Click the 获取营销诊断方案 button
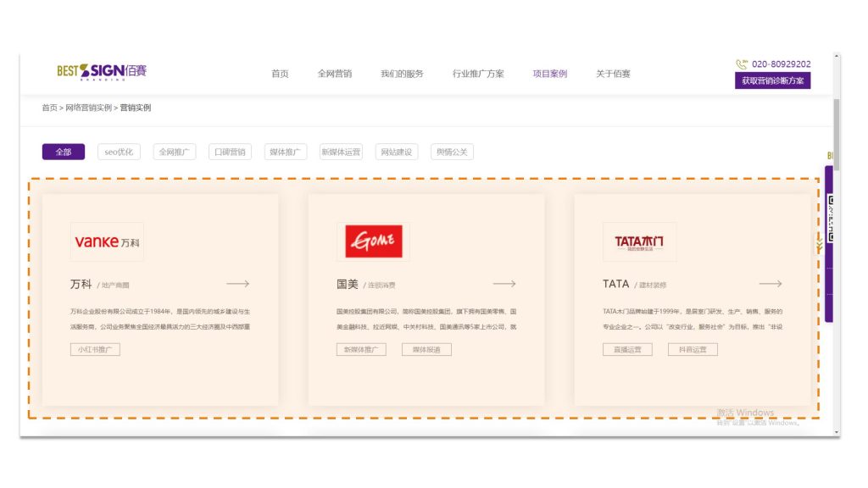 tap(772, 81)
